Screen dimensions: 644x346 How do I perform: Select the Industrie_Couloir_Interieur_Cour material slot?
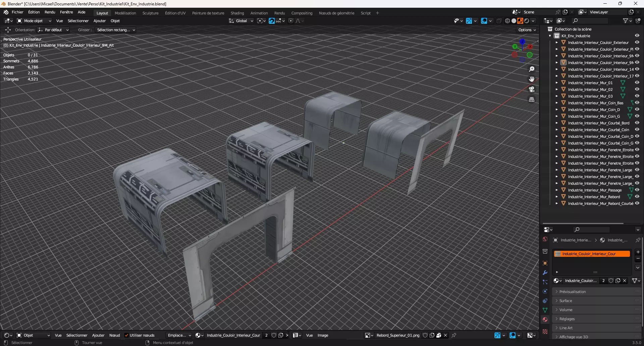tap(592, 254)
